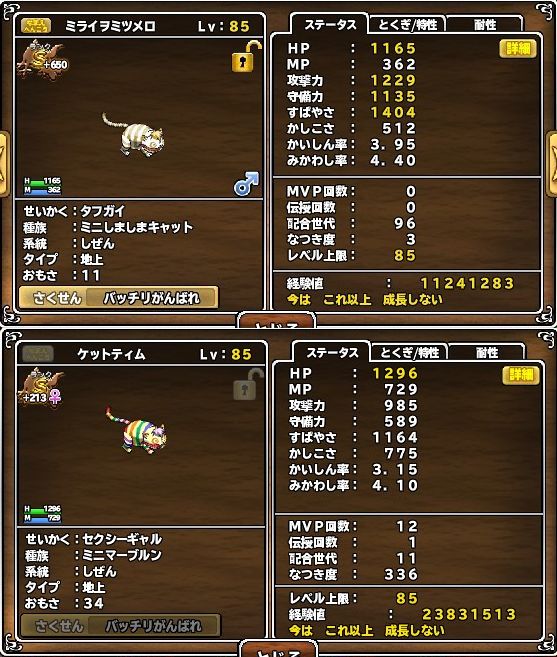This screenshot has height=657, width=557.
Task: Expand the greyed さくせん selector for ケットティム
Action: click(x=121, y=626)
